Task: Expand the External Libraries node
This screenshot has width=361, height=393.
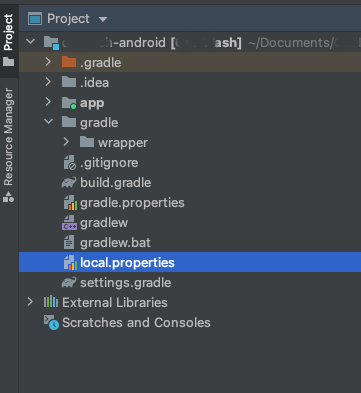Action: pos(30,302)
